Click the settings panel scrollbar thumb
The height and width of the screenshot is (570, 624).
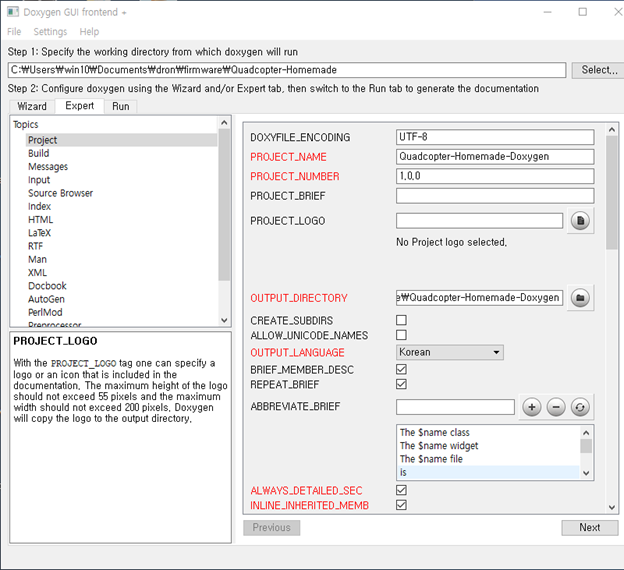click(612, 193)
